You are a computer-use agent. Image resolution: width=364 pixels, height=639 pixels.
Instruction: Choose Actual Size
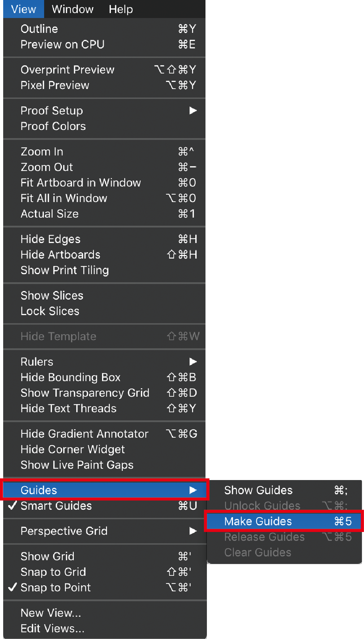coord(49,214)
